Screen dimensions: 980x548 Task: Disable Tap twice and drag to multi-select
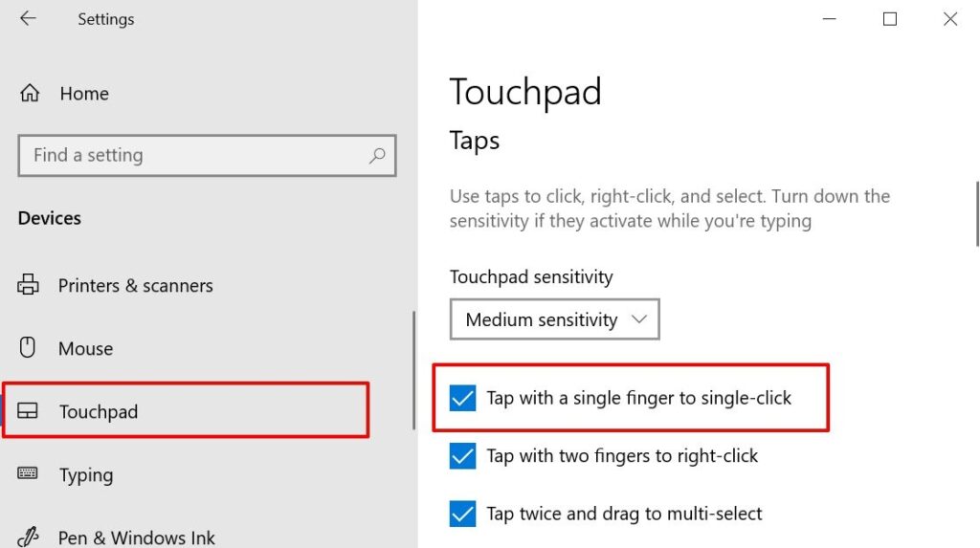463,514
